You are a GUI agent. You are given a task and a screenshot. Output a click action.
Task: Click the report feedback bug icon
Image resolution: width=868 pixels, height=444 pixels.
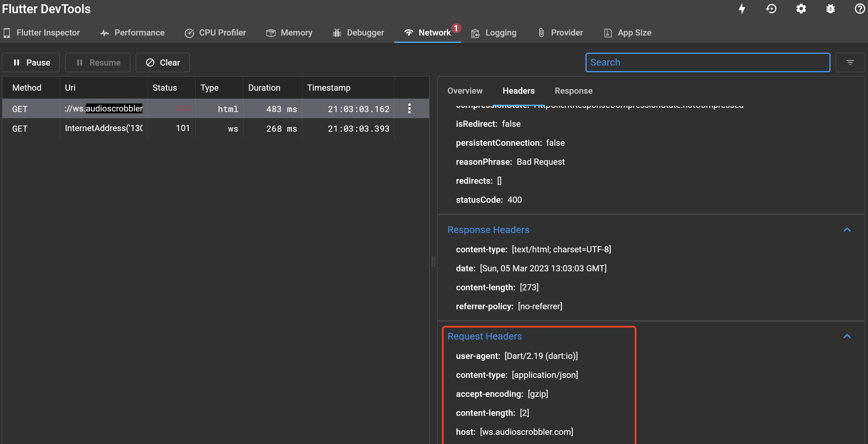830,9
